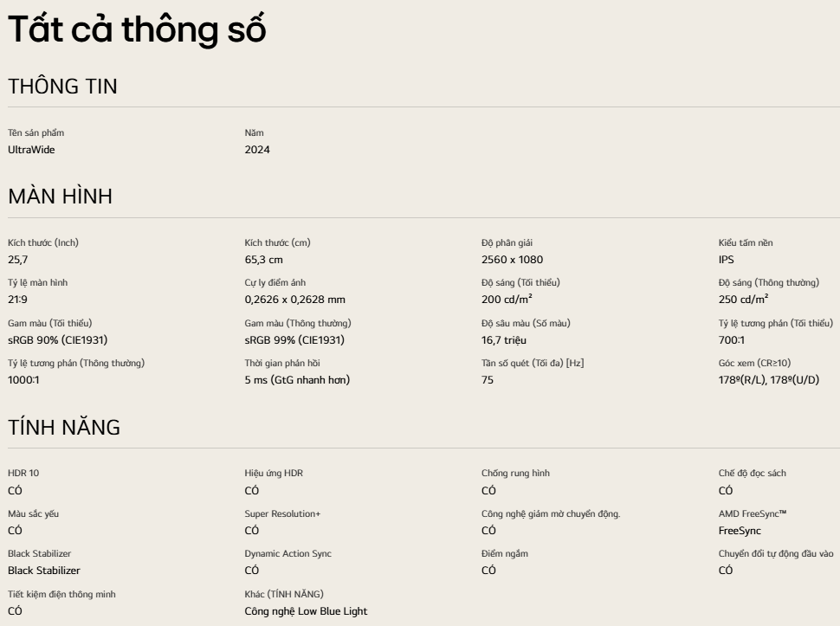Click the "Công nghệ Low Blue Light" value

click(306, 611)
